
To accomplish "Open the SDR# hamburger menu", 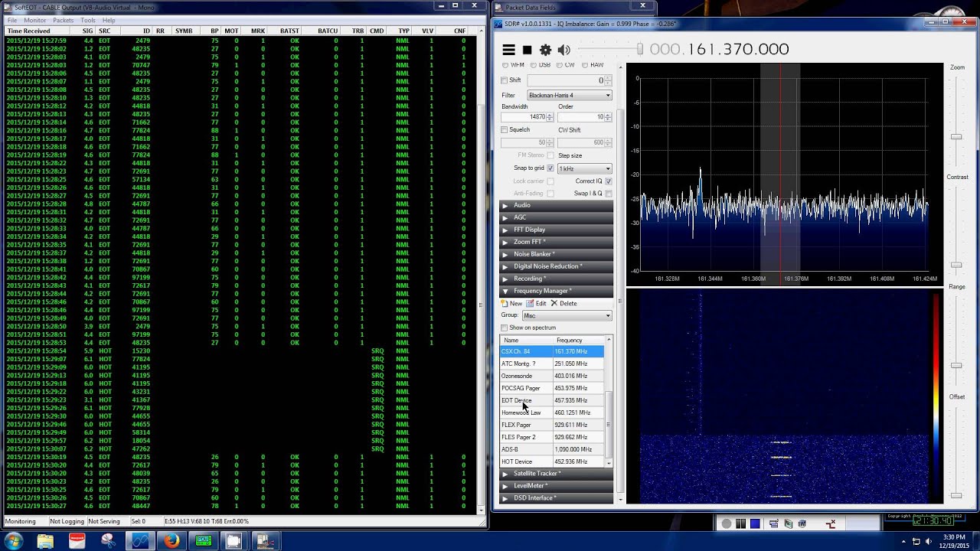I will click(x=508, y=50).
